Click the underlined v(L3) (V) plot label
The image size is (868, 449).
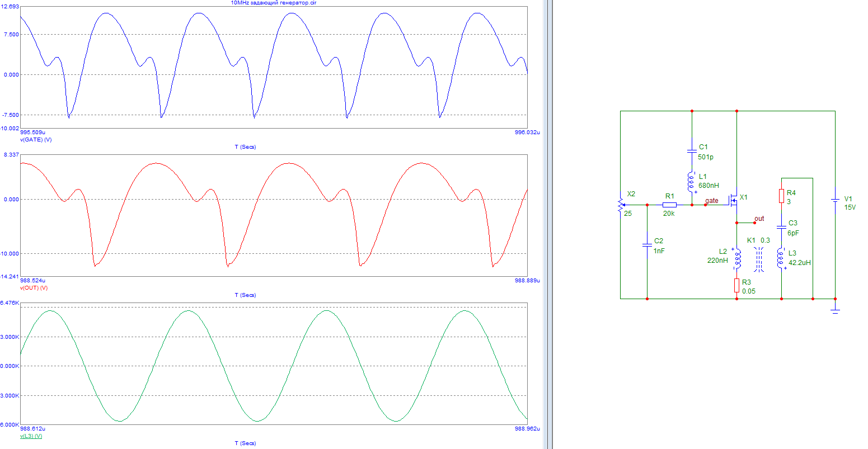pos(31,436)
